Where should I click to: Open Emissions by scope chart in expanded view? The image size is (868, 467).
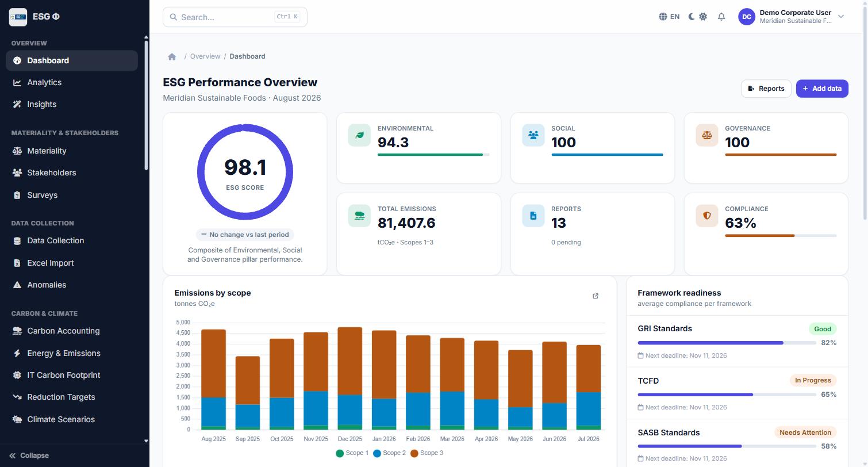tap(596, 296)
